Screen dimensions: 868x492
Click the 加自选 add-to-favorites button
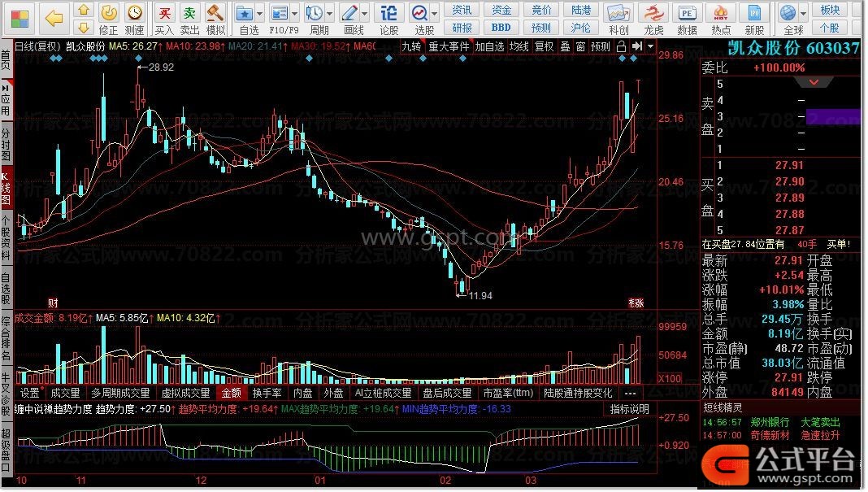(x=489, y=46)
